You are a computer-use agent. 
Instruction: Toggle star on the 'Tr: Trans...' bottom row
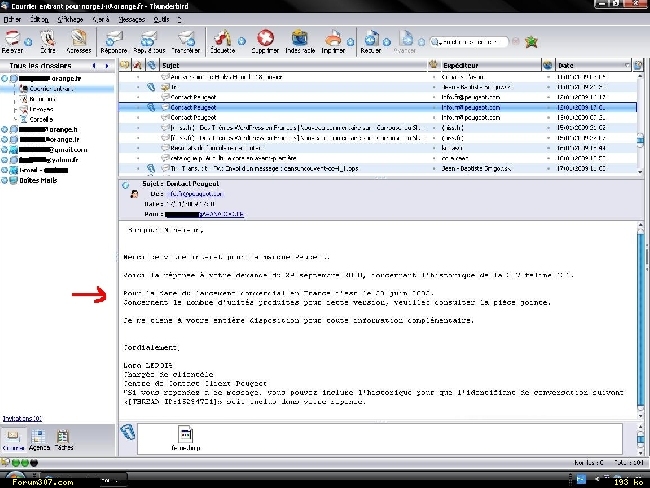click(138, 168)
